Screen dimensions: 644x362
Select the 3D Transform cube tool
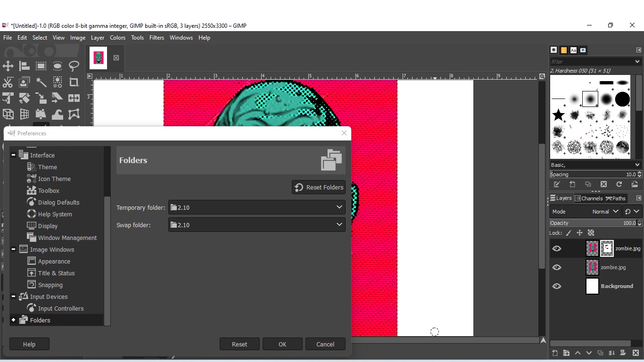click(x=8, y=114)
